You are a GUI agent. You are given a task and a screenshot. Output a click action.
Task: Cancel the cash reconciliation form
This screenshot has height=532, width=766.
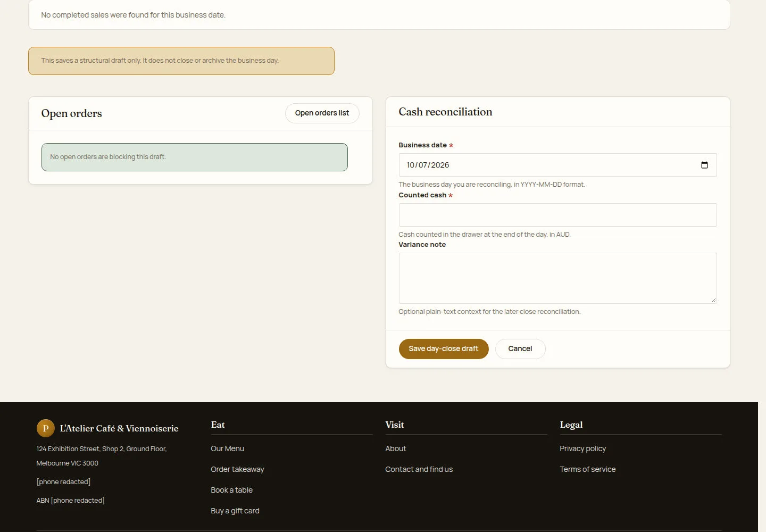pos(520,349)
